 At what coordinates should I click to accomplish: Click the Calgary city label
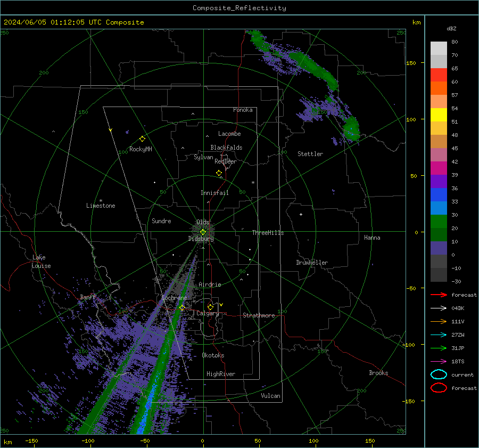point(208,313)
